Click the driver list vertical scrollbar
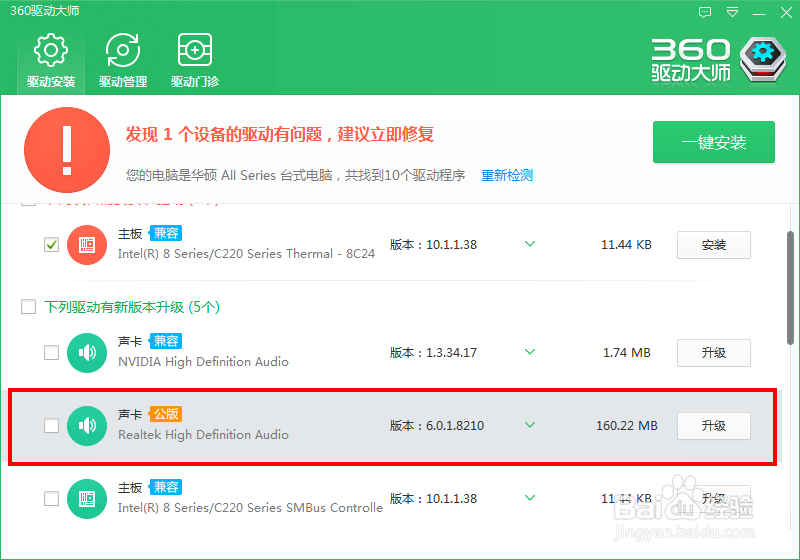800x560 pixels. 791,288
